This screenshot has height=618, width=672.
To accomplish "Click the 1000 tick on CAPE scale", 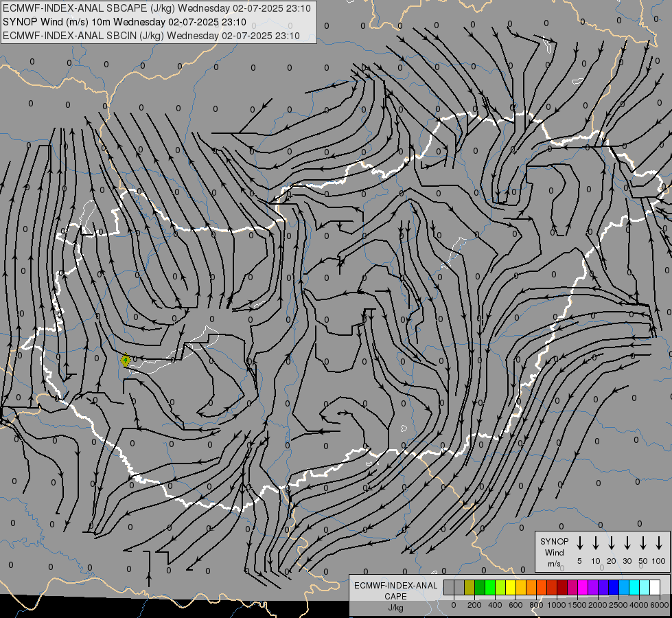I will 557,605.
